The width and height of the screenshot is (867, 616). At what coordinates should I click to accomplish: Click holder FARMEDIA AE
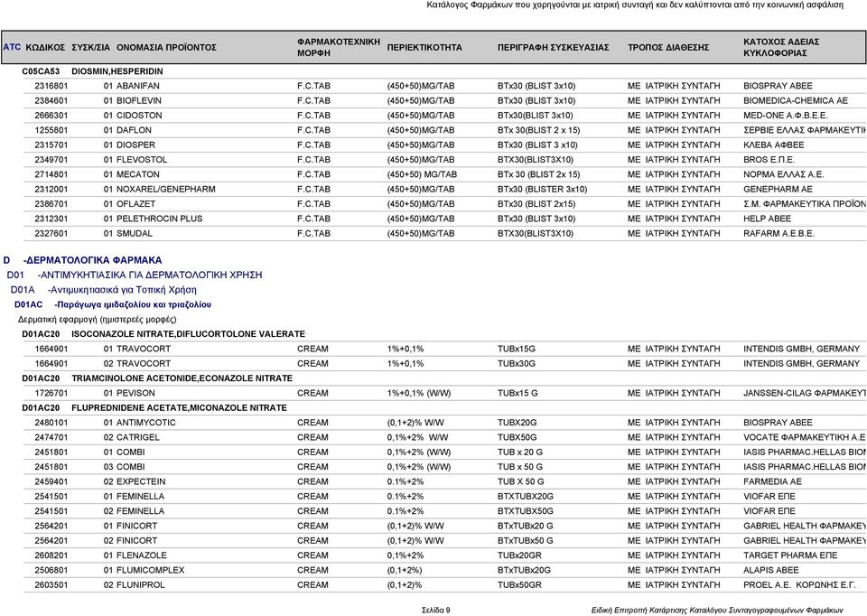point(772,481)
